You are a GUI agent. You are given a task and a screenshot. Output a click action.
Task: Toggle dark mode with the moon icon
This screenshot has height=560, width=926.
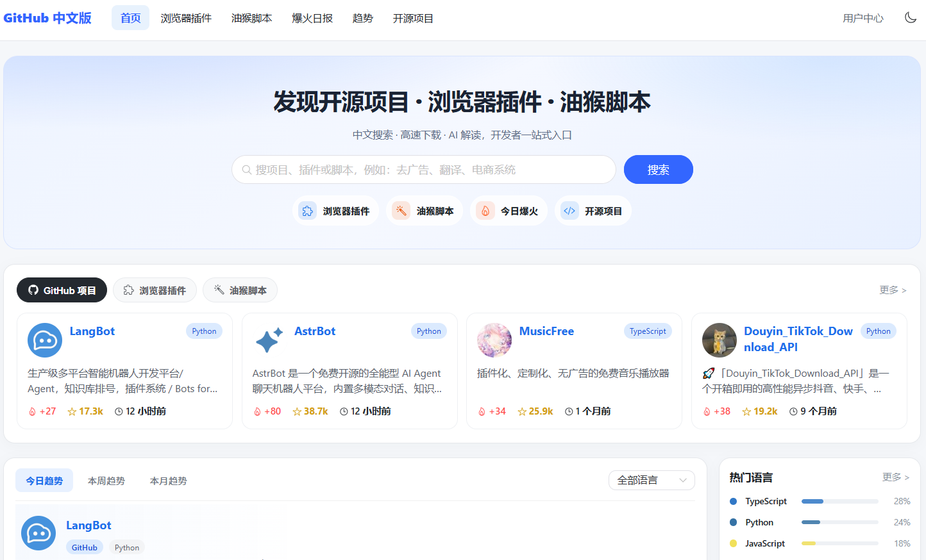point(911,17)
